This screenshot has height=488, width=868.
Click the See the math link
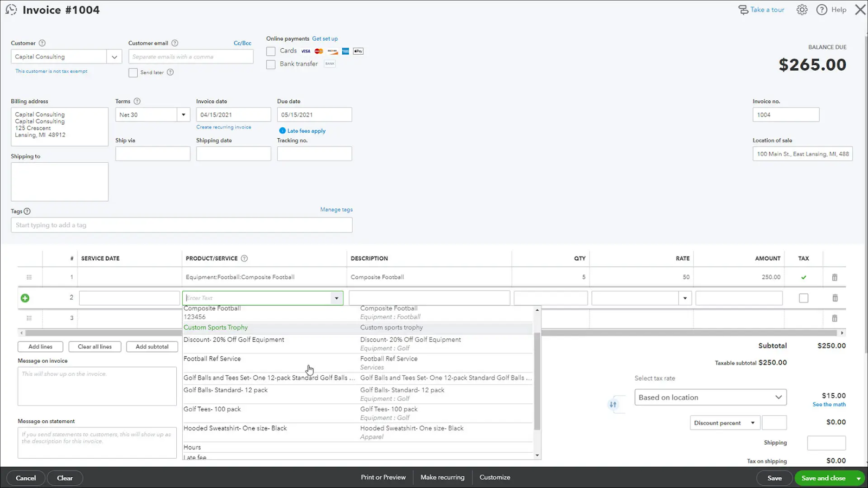tap(828, 404)
